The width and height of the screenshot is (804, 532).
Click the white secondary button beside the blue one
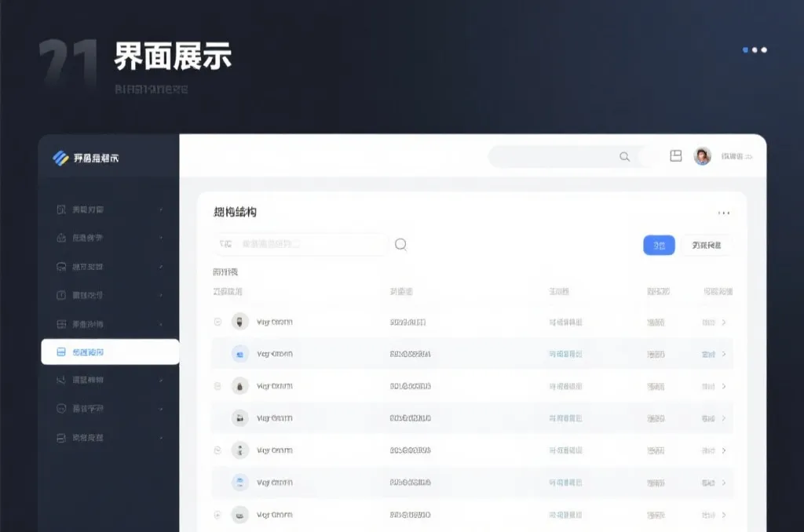pos(707,245)
